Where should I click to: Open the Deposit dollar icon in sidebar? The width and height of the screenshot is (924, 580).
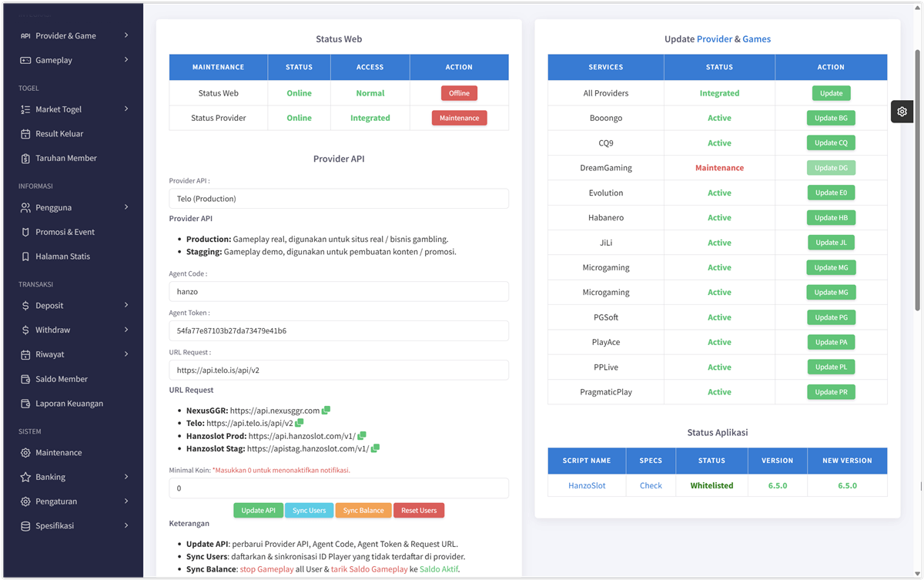pos(25,305)
